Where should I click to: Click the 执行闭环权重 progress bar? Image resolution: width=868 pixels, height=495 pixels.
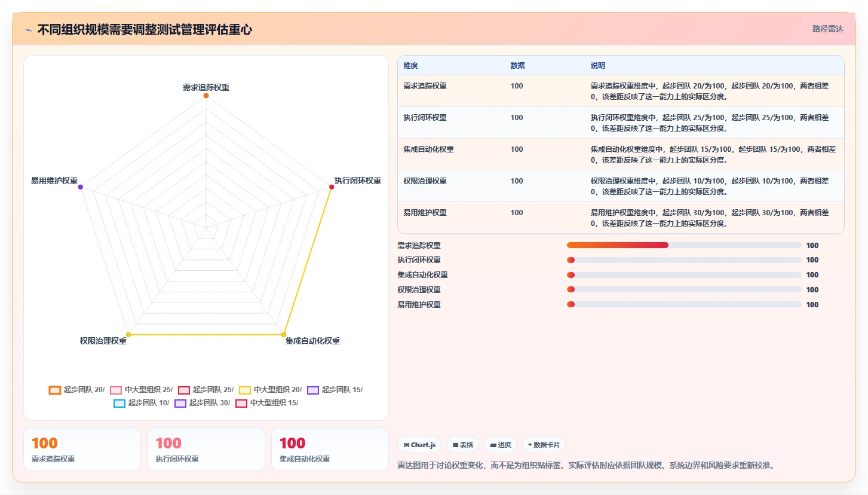[x=684, y=260]
